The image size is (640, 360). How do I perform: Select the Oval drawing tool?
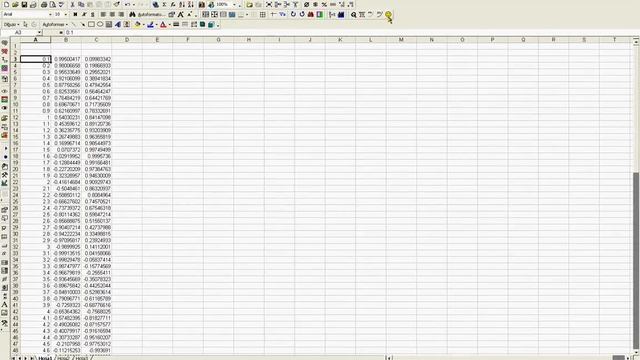100,24
